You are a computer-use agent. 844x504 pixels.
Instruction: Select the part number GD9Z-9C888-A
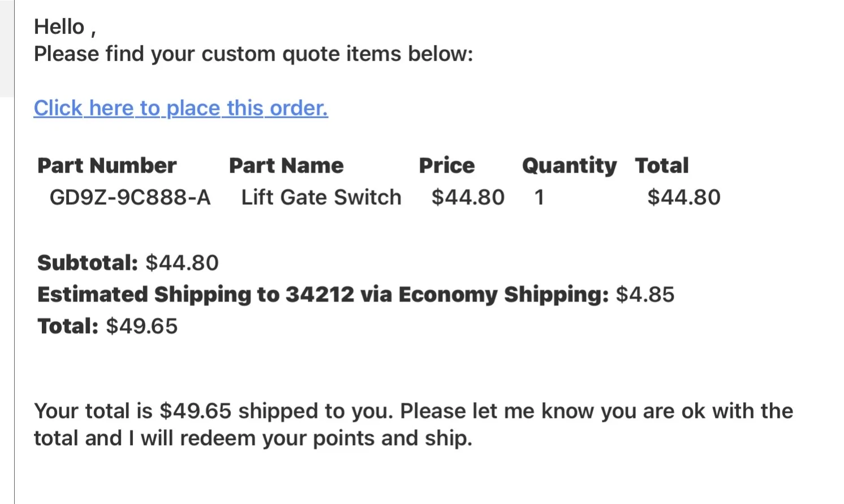click(130, 197)
